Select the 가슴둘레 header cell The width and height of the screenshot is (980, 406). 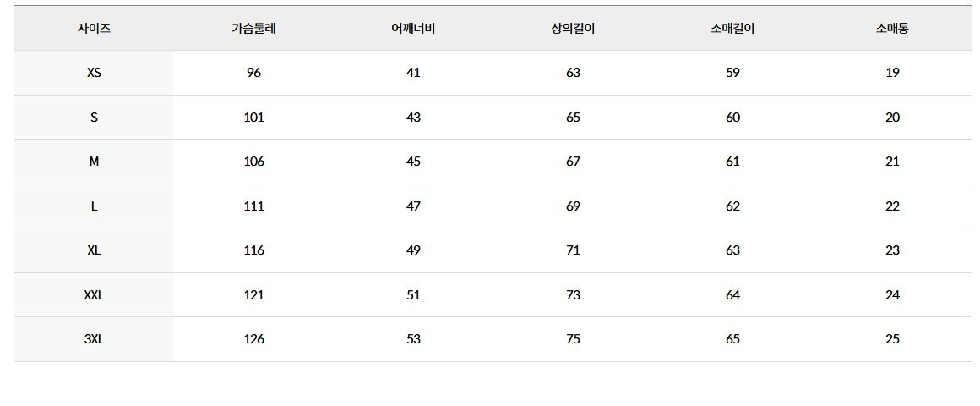click(253, 28)
